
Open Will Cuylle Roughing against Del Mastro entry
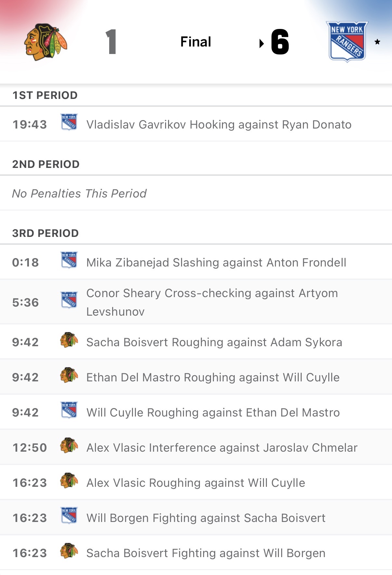[213, 413]
